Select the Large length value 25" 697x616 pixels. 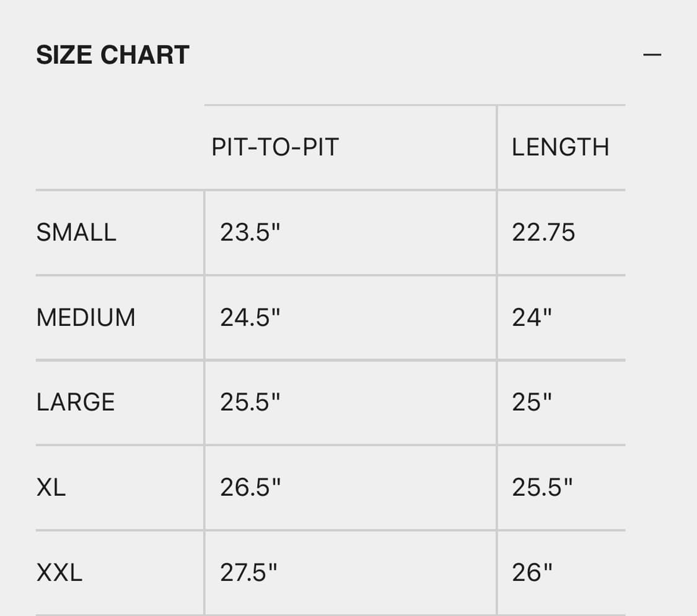[x=532, y=402]
